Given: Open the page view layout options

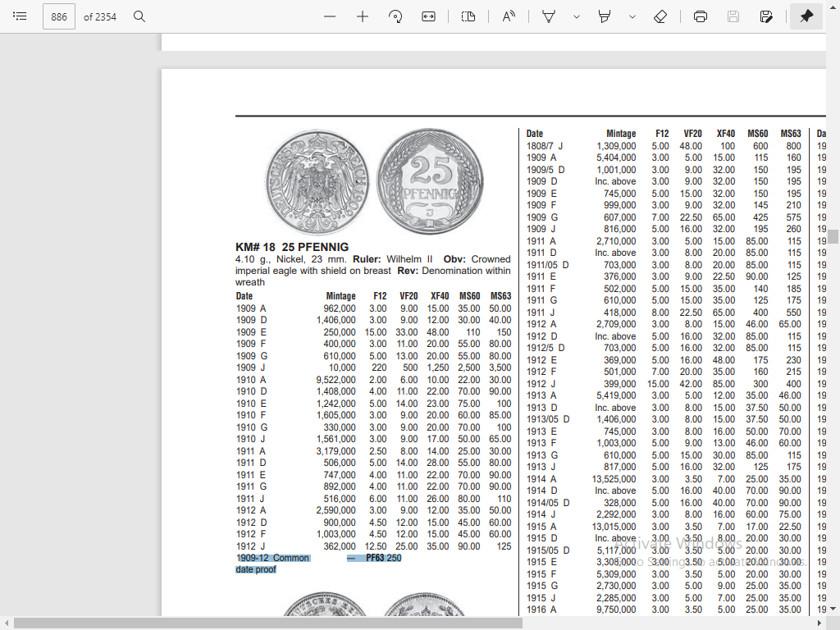Looking at the screenshot, I should [468, 16].
